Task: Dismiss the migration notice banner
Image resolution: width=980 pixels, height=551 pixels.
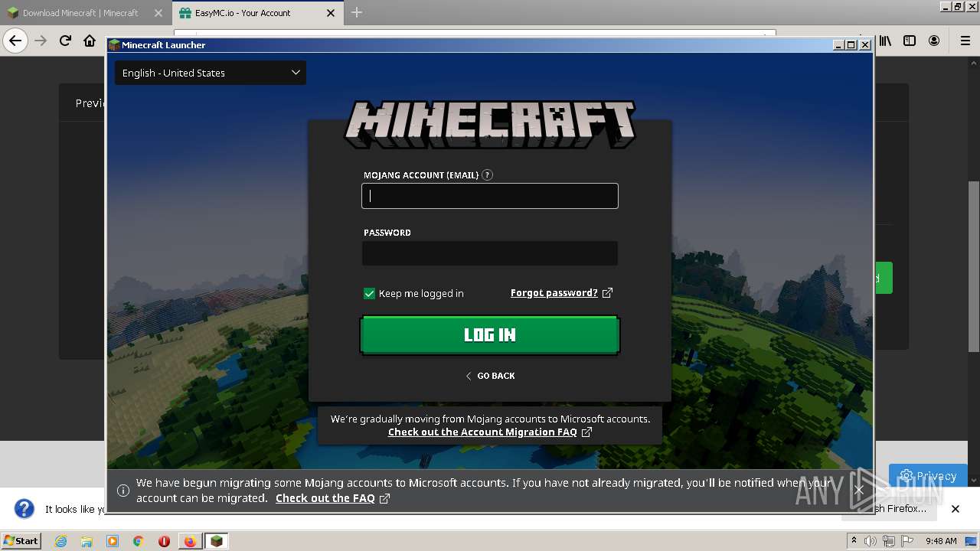Action: (x=859, y=490)
